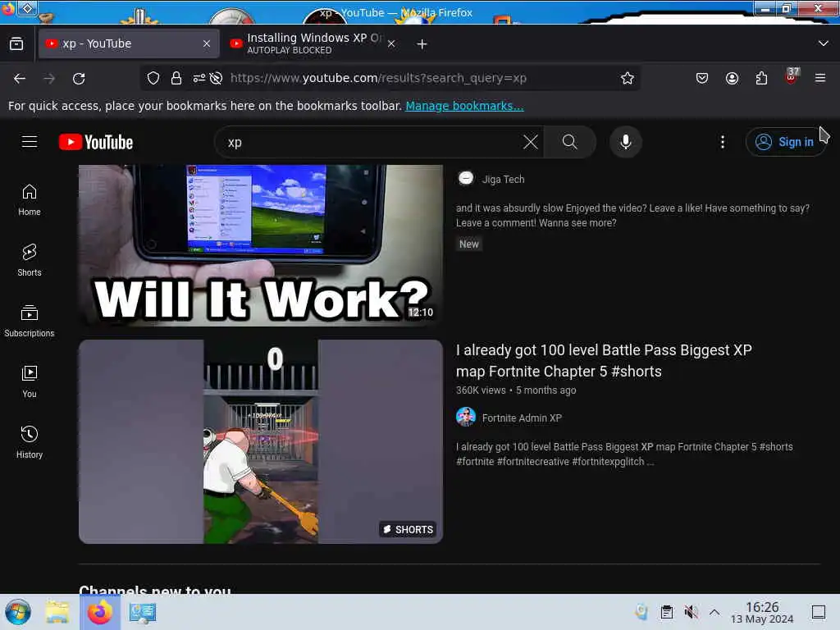Open the Pocket save icon
The height and width of the screenshot is (630, 840).
(x=702, y=78)
